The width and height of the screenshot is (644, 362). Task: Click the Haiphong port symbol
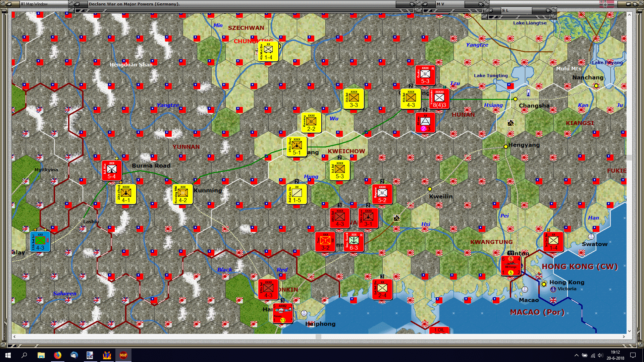point(304,313)
